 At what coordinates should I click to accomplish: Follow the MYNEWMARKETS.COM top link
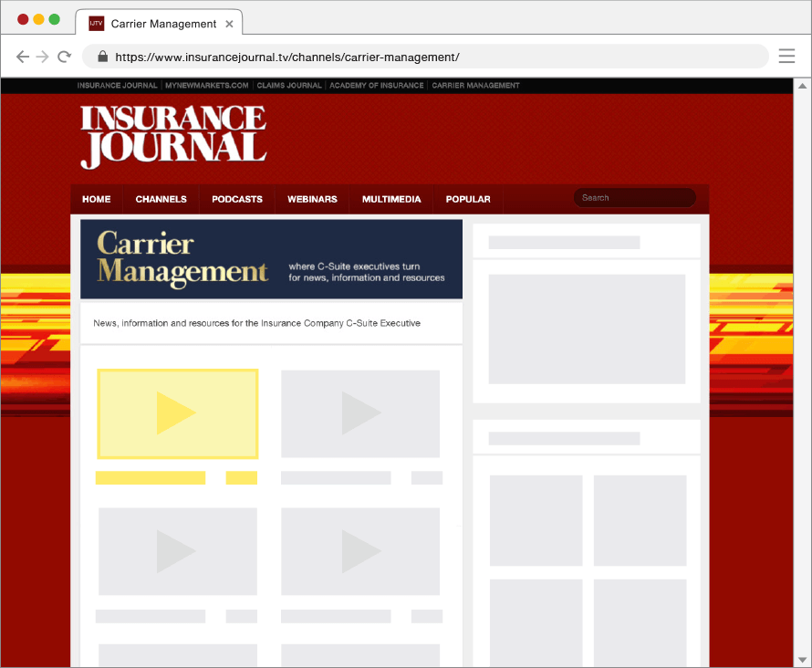click(x=207, y=86)
